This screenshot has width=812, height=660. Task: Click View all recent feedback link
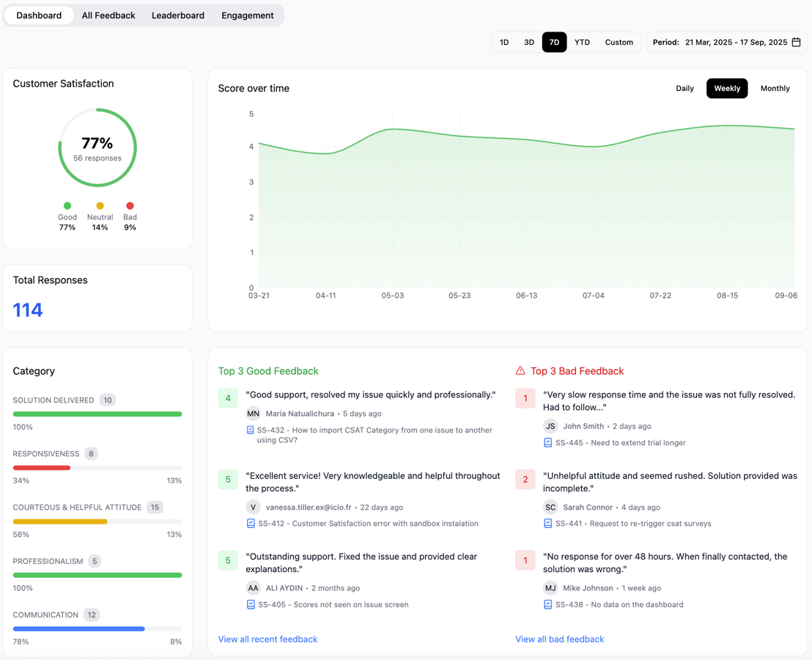coord(267,639)
